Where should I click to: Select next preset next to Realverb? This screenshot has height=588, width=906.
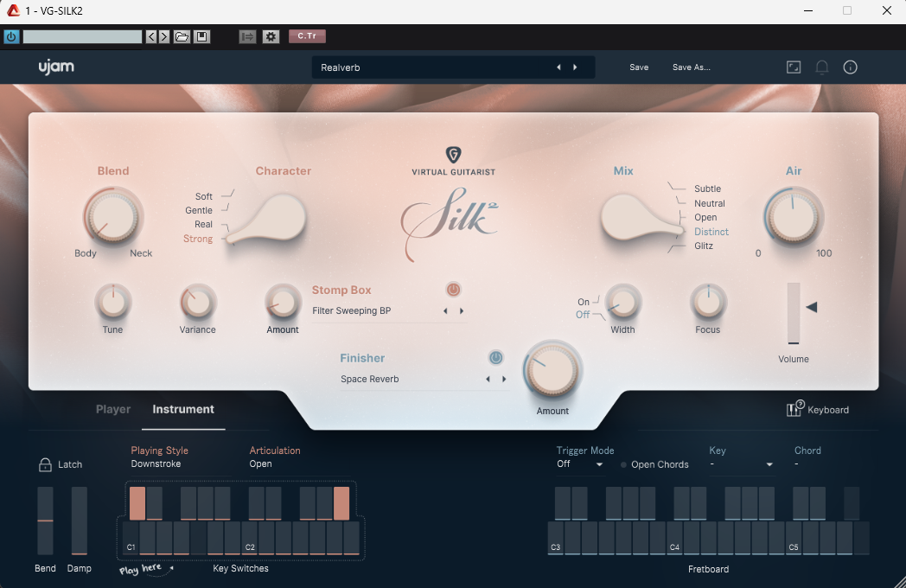pyautogui.click(x=575, y=67)
